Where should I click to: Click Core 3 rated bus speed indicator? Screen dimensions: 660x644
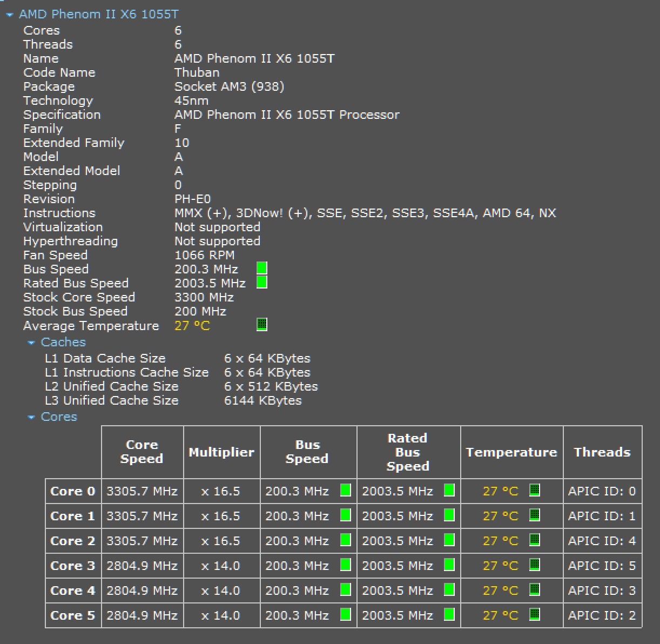(449, 565)
